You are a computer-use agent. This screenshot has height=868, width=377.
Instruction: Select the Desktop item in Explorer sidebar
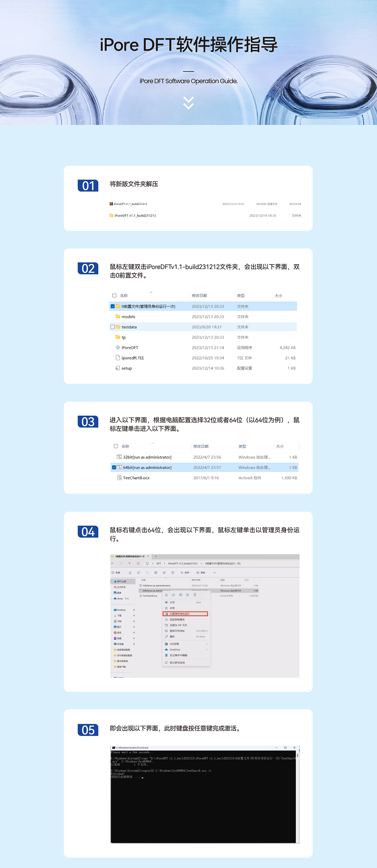[x=121, y=610]
